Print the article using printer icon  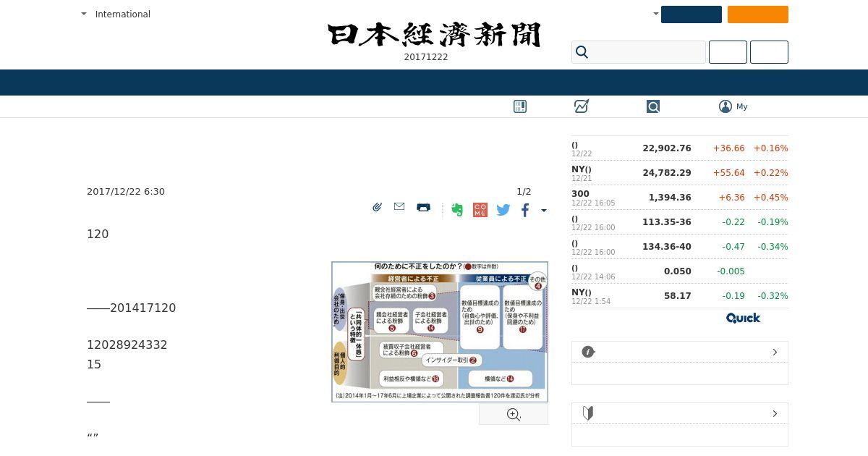(x=424, y=207)
